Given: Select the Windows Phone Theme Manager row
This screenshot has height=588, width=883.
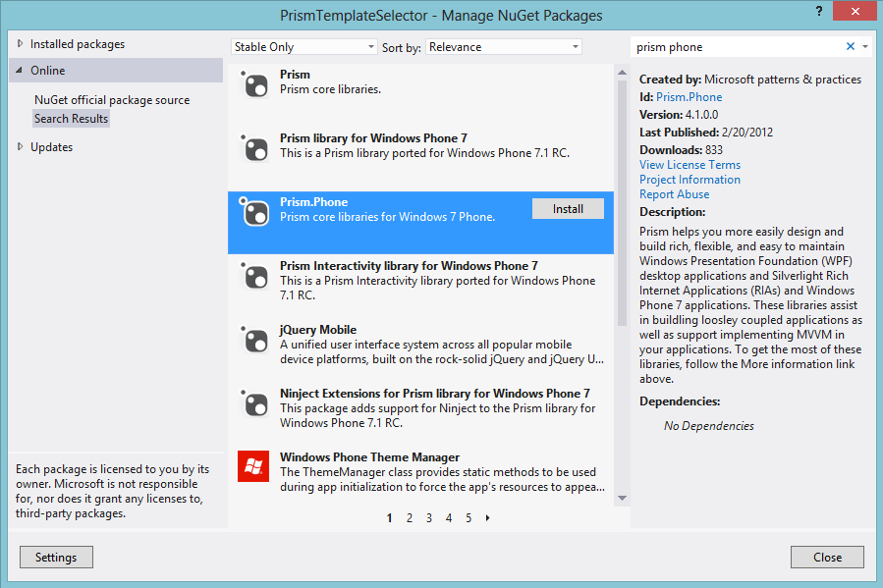Looking at the screenshot, I should tap(420, 475).
